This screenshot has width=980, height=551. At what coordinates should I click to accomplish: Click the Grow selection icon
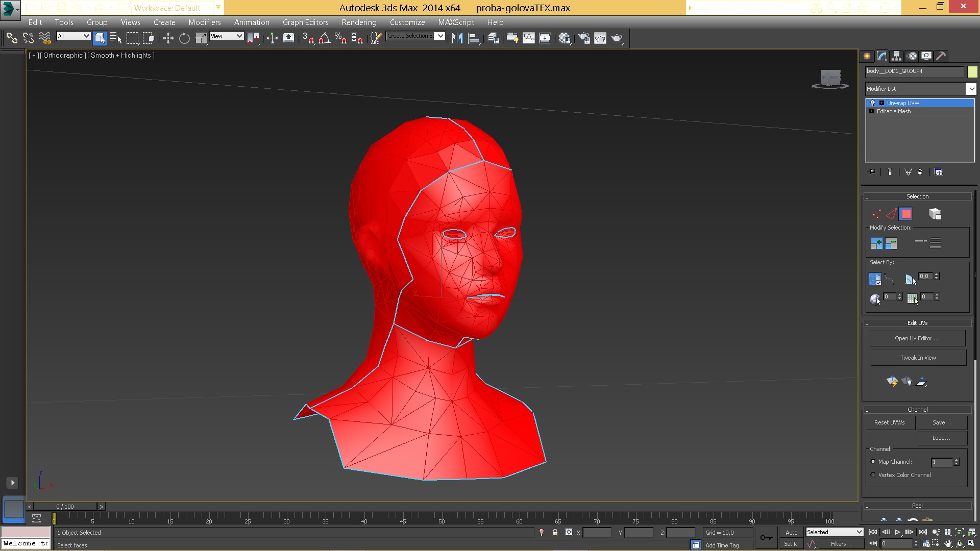point(876,244)
